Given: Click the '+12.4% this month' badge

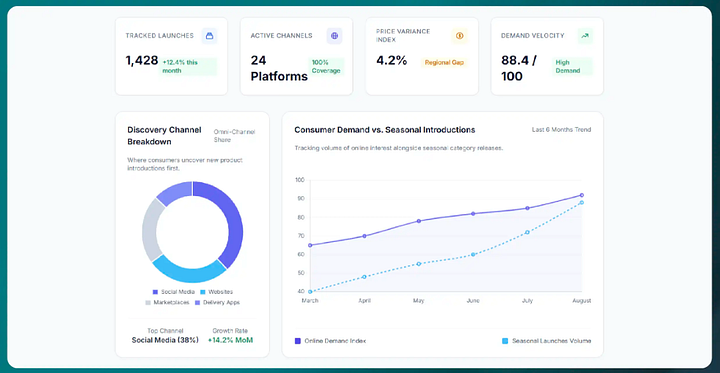Looking at the screenshot, I should pos(188,67).
